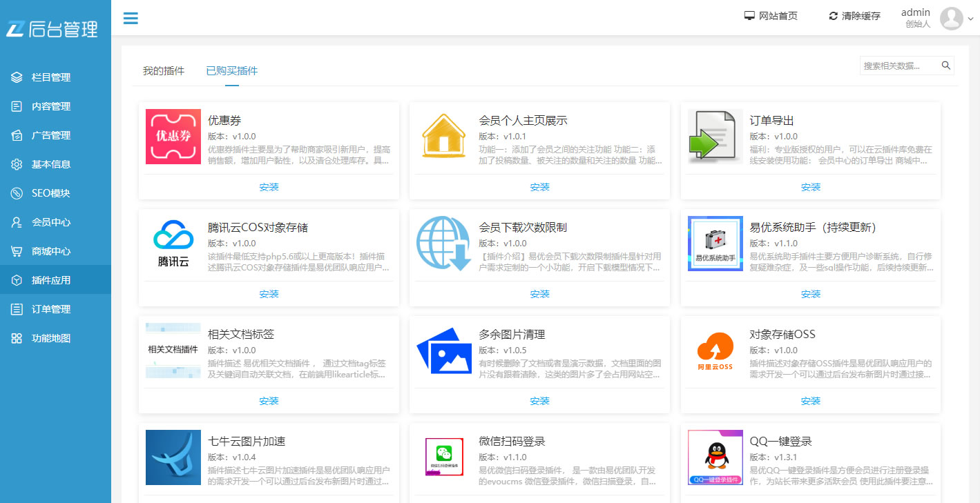The height and width of the screenshot is (503, 980).
Task: Click the 优惠券 plugin title
Action: coord(224,121)
